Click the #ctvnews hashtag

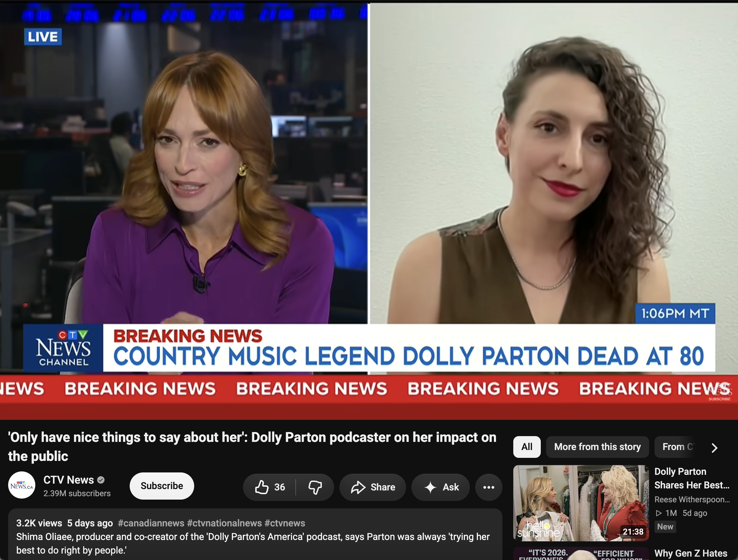(284, 523)
